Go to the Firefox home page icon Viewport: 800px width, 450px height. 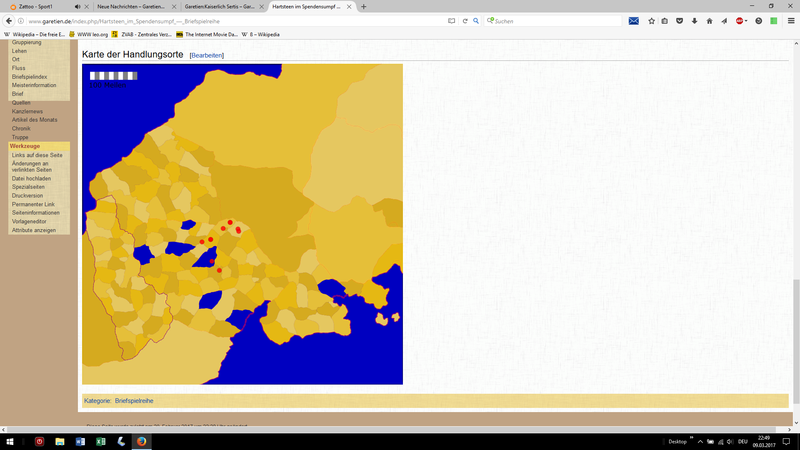709,21
